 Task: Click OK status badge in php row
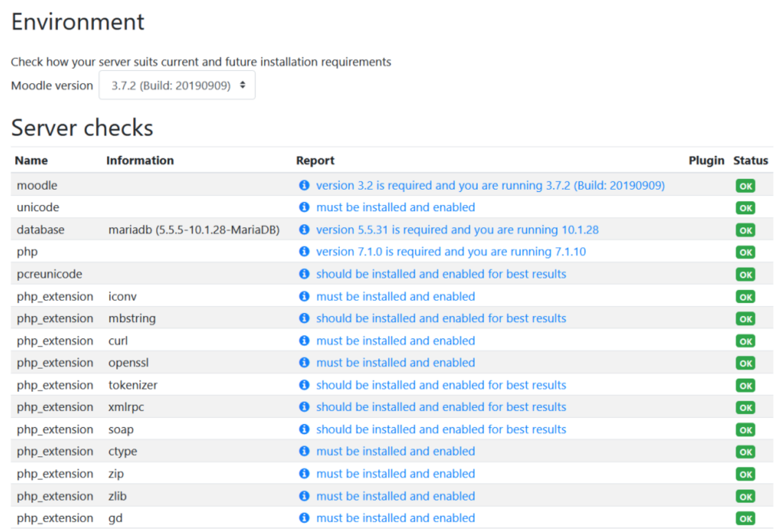pos(745,253)
